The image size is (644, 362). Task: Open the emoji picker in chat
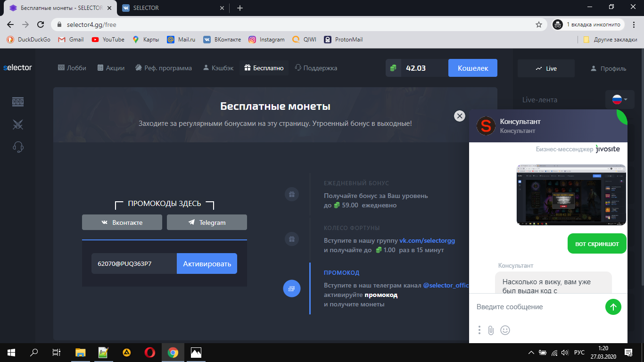(505, 330)
